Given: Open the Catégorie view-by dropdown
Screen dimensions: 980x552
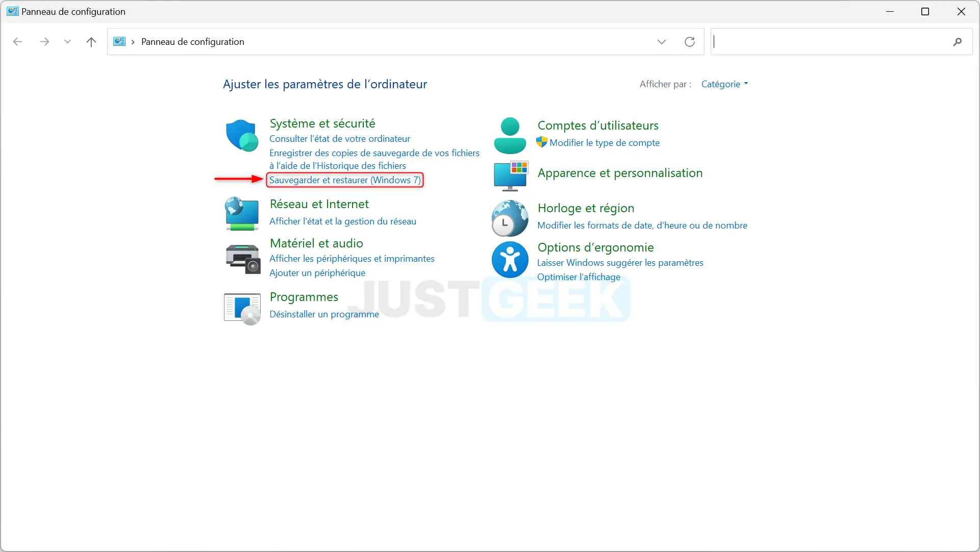Looking at the screenshot, I should coord(724,84).
